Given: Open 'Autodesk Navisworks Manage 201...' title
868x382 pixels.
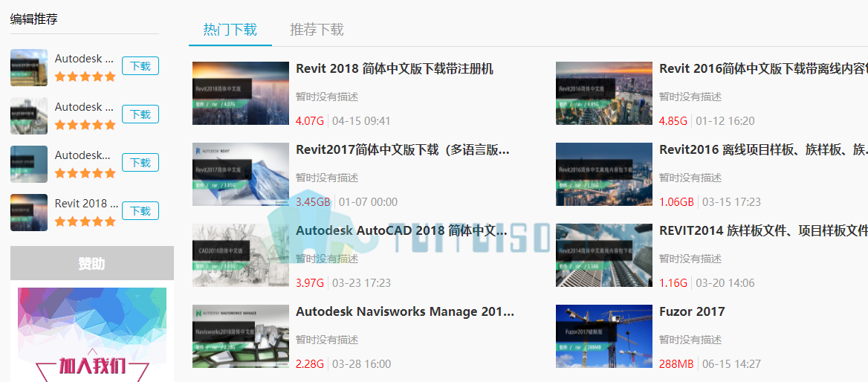Looking at the screenshot, I should pos(405,311).
